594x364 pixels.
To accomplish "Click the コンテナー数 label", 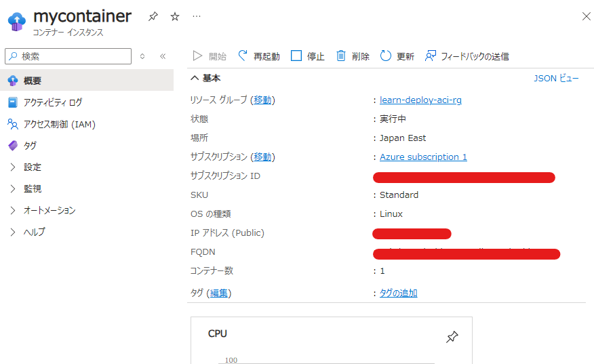I will (212, 270).
